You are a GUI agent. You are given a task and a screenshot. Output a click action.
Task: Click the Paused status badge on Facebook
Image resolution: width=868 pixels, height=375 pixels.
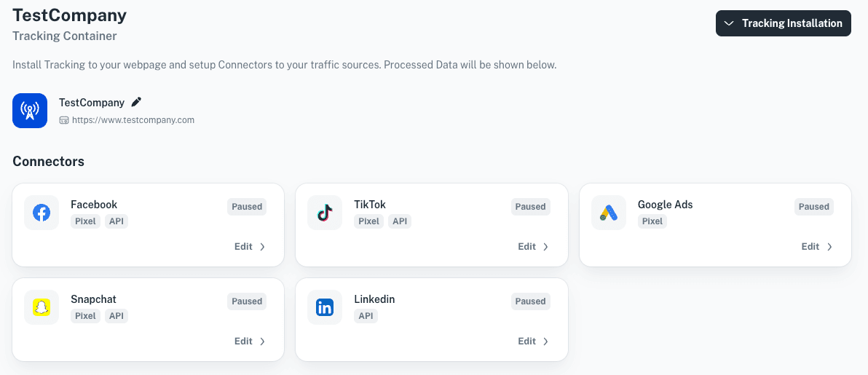pyautogui.click(x=247, y=207)
